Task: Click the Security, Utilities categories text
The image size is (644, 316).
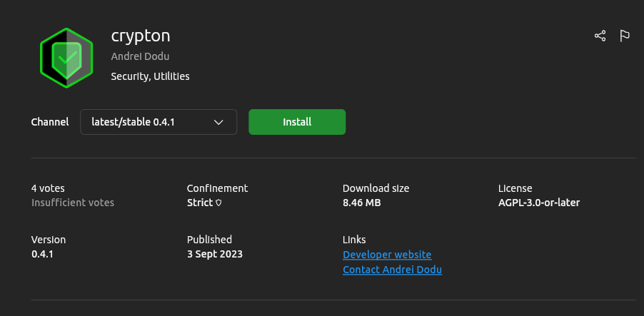Action: coord(150,76)
